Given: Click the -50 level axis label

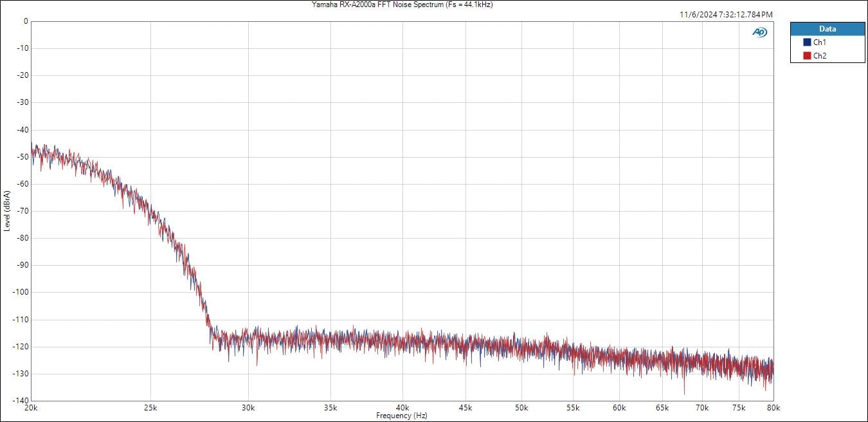Looking at the screenshot, I should coord(23,157).
